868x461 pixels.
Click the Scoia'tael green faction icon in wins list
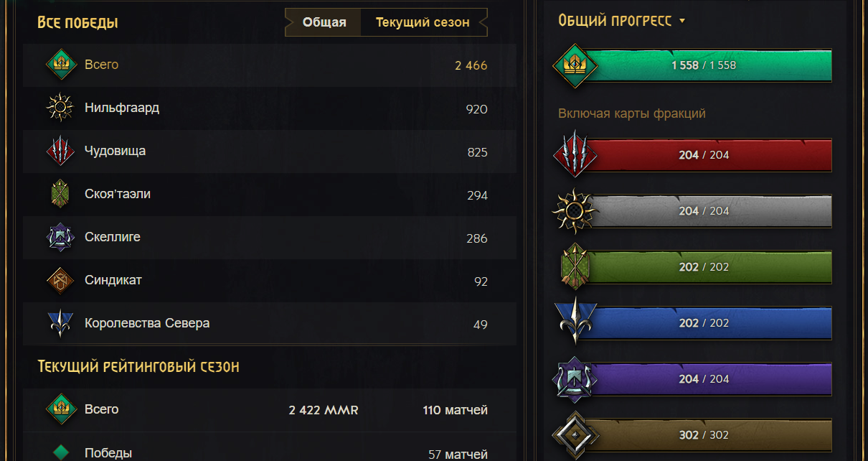[60, 195]
